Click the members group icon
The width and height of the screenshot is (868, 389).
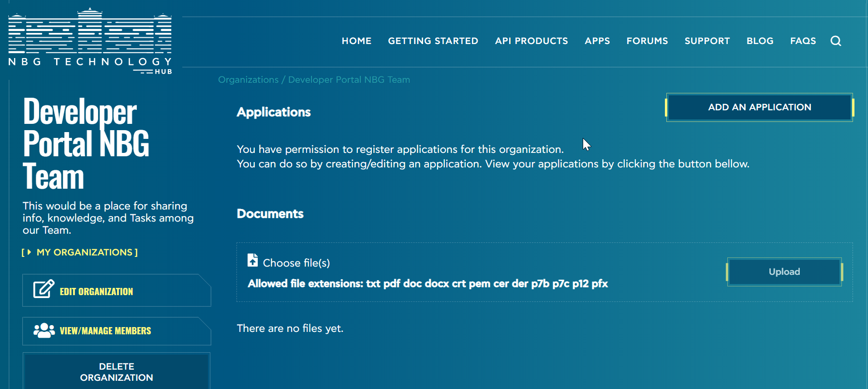[x=44, y=330]
